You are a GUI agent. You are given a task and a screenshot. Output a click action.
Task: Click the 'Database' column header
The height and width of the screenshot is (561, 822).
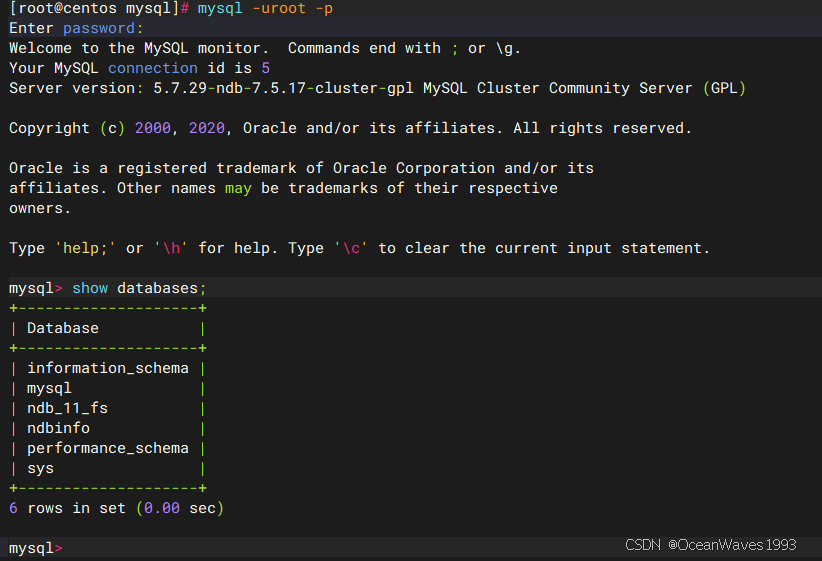[63, 328]
